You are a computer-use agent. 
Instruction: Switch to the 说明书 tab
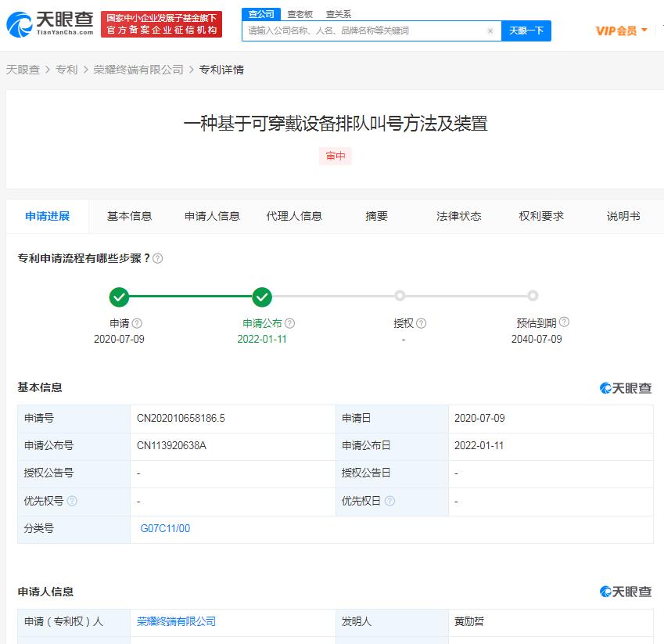coord(623,216)
